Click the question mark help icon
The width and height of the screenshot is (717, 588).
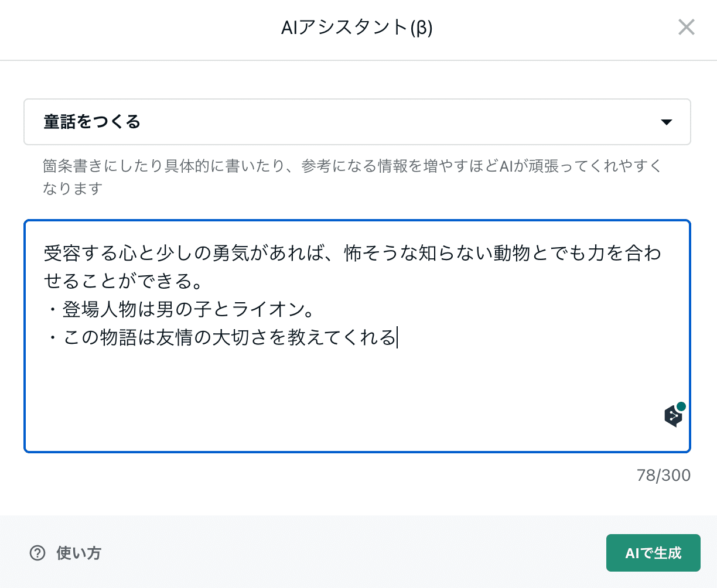[x=37, y=553]
